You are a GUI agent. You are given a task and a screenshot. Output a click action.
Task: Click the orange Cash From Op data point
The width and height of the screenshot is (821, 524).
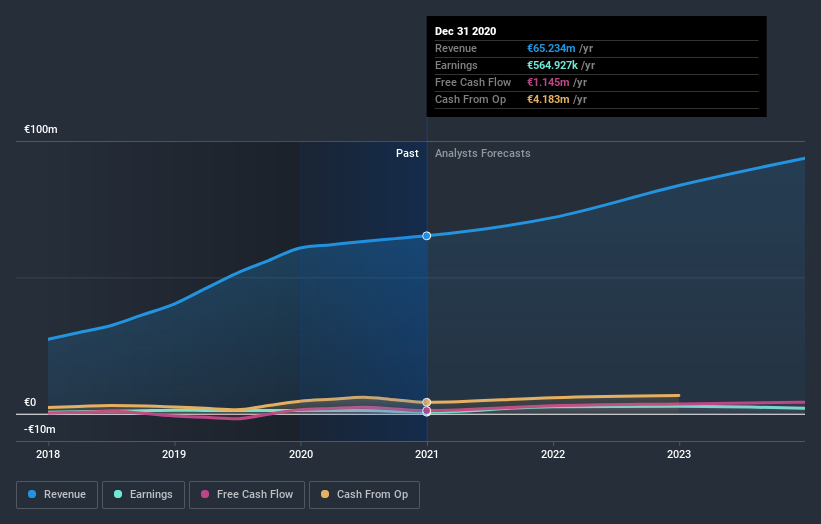[427, 402]
